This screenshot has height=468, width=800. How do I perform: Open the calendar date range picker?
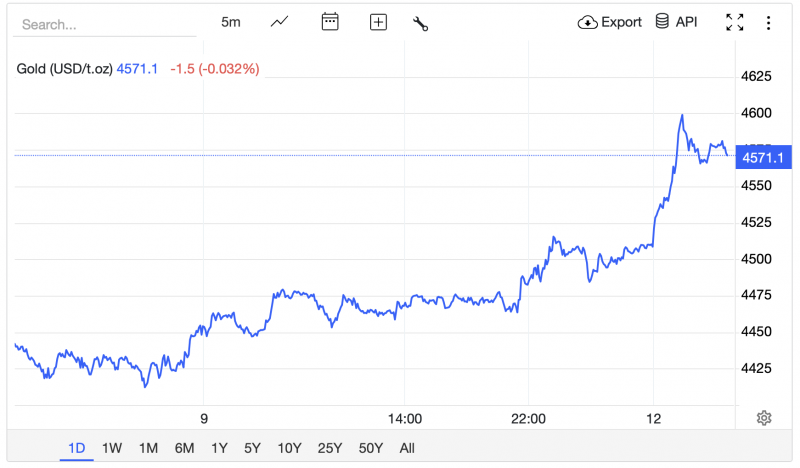tap(331, 22)
